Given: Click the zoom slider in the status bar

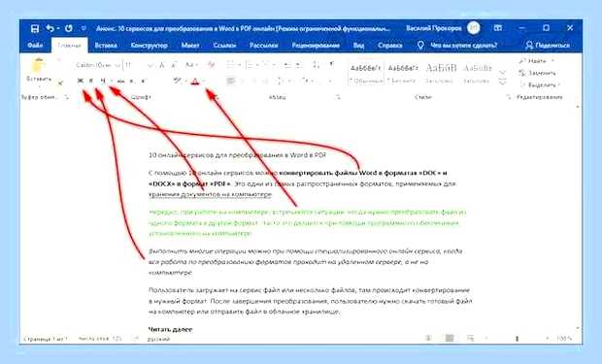Looking at the screenshot, I should [517, 338].
